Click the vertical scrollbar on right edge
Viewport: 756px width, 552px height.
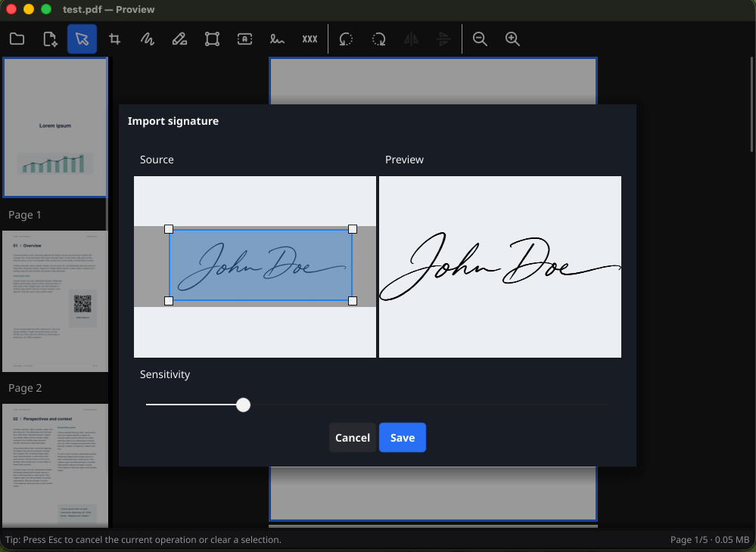(752, 104)
